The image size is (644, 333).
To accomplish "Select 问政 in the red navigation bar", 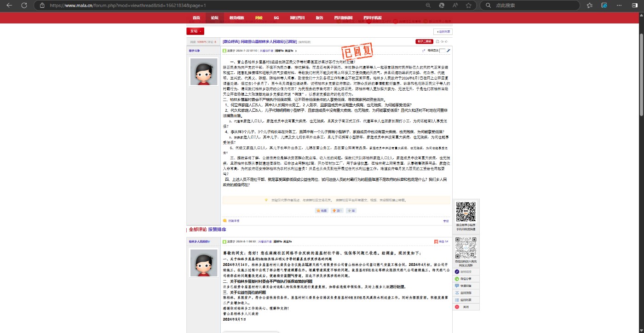I will 259,18.
